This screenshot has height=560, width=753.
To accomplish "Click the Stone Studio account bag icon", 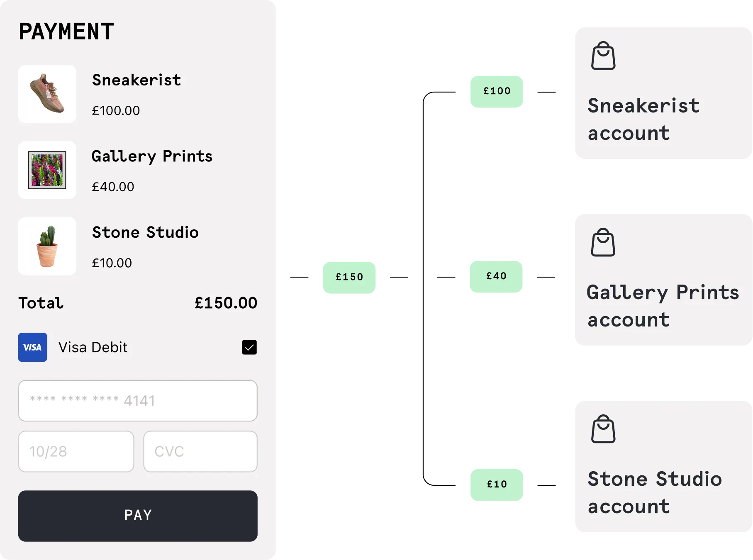I will pos(603,429).
